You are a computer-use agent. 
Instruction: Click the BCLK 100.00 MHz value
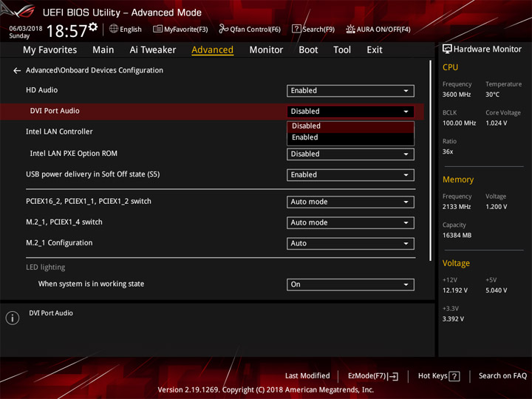(459, 123)
